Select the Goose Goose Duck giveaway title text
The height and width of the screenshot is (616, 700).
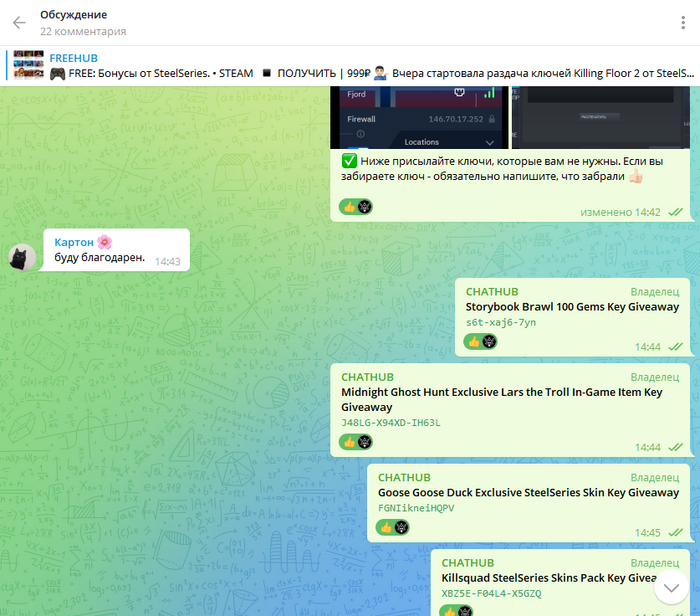[528, 493]
